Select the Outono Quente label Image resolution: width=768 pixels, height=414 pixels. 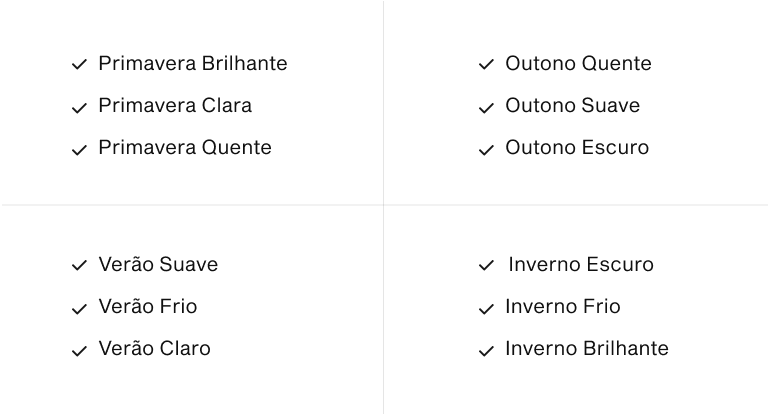point(578,64)
